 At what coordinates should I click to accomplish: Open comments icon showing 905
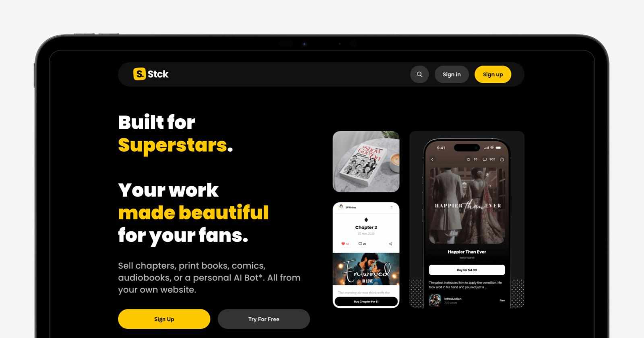[485, 159]
